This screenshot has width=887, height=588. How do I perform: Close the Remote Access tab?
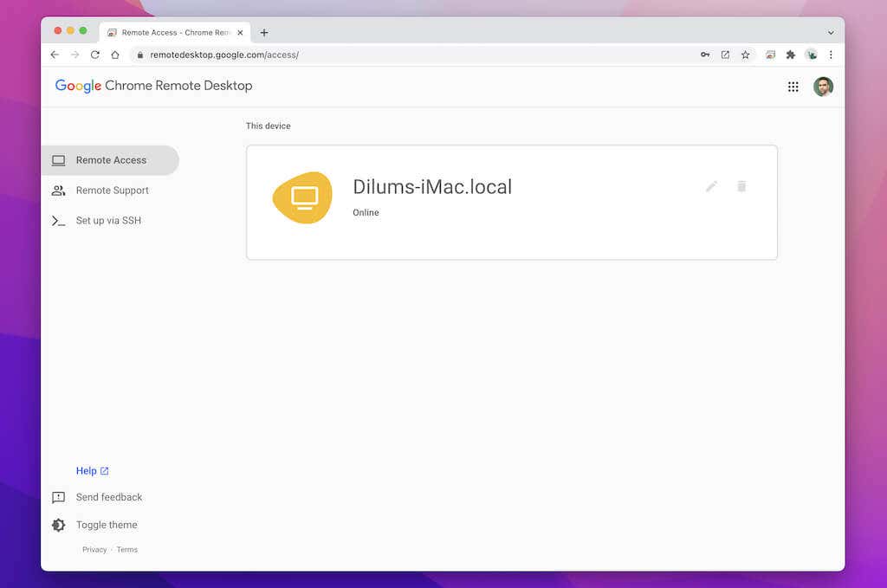[x=241, y=33]
